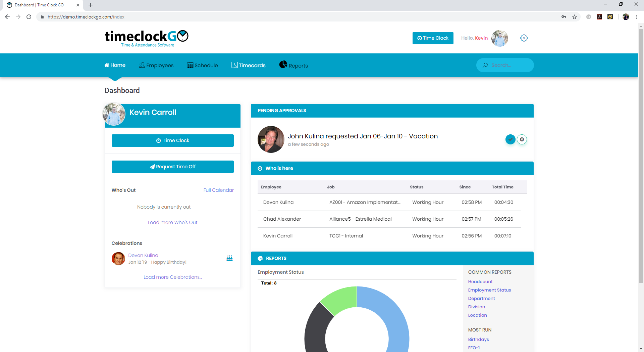Screen dimensions: 644x352
Task: Click the Time Clock button in header
Action: click(433, 38)
